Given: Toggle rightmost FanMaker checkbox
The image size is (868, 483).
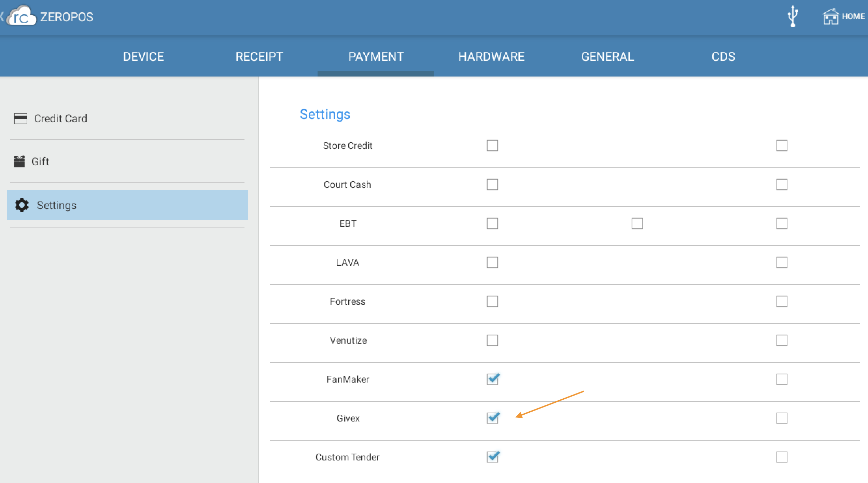Looking at the screenshot, I should pyautogui.click(x=782, y=379).
